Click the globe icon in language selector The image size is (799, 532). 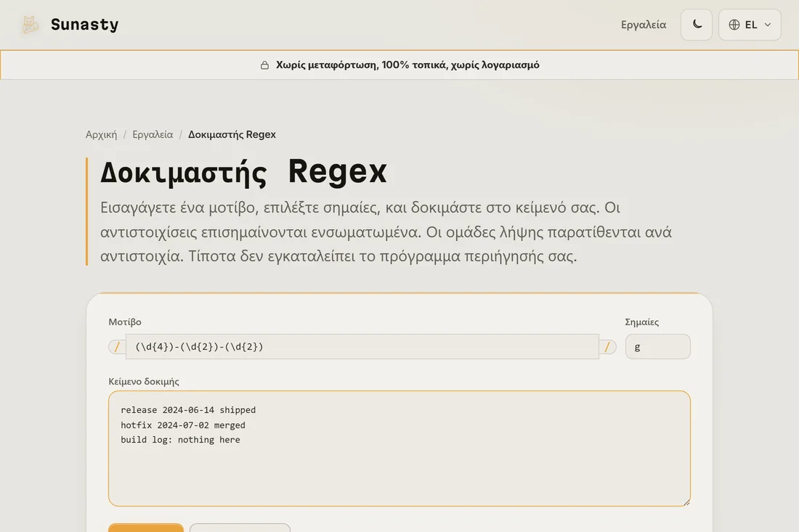point(734,25)
